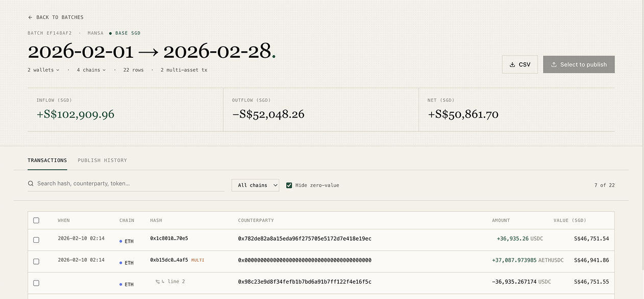This screenshot has width=644, height=299.
Task: Click the counterparty address 0x782de82a8a15eda96f…
Action: click(304, 239)
